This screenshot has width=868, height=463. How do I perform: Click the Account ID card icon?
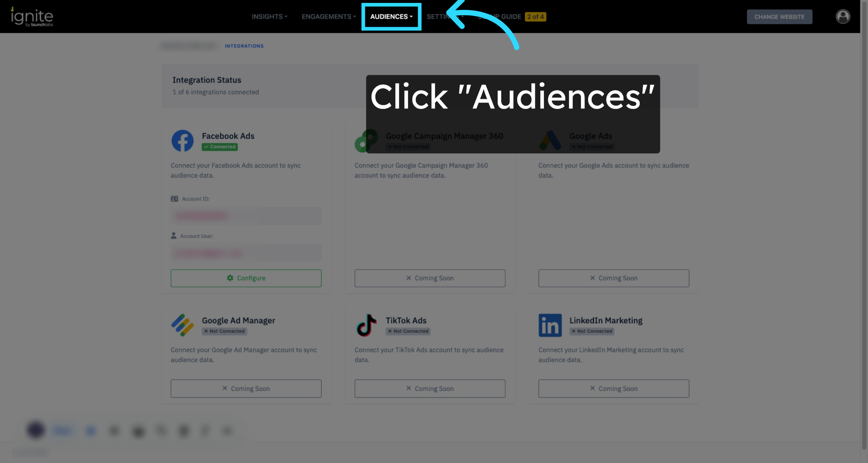pos(174,199)
